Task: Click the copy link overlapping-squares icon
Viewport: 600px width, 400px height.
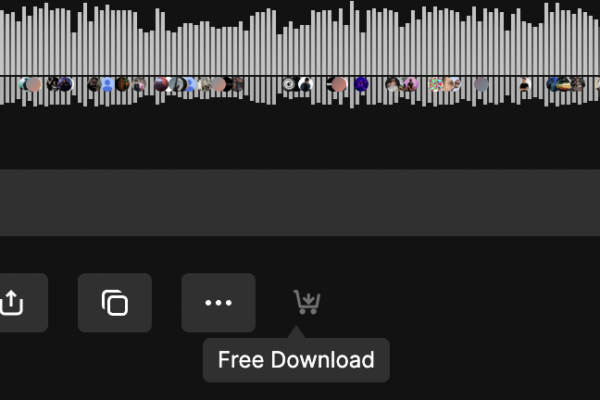Action: pos(115,302)
